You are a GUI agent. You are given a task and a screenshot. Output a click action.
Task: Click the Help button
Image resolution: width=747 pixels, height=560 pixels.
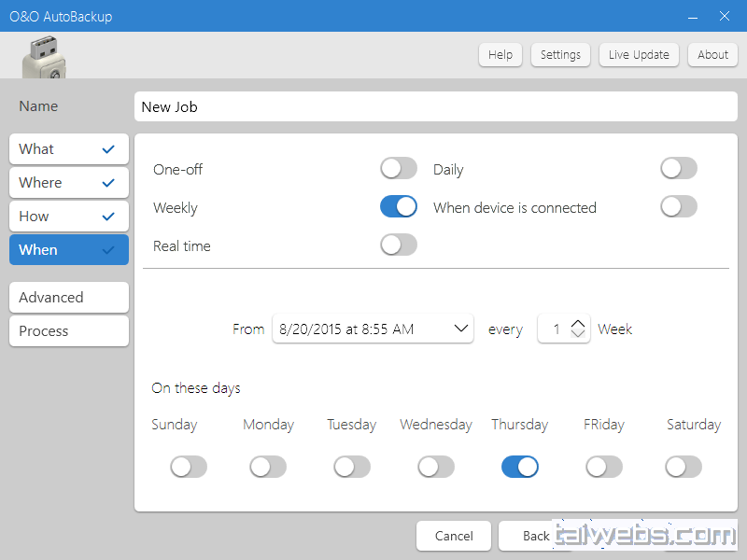click(x=500, y=55)
